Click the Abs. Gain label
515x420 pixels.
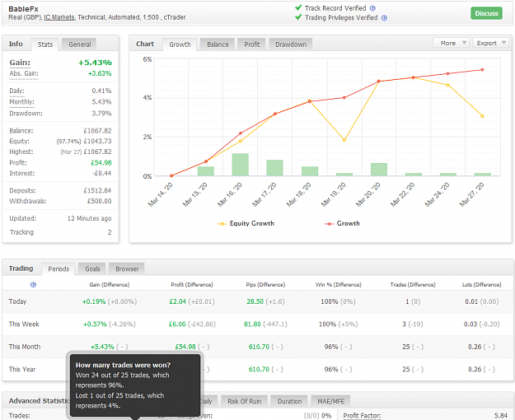tap(24, 73)
